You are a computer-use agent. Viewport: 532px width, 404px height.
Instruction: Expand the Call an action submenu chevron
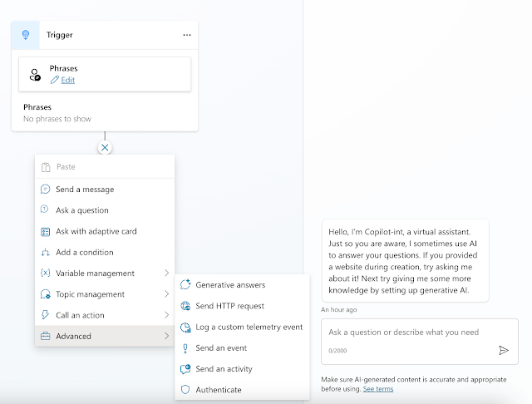[x=166, y=315]
